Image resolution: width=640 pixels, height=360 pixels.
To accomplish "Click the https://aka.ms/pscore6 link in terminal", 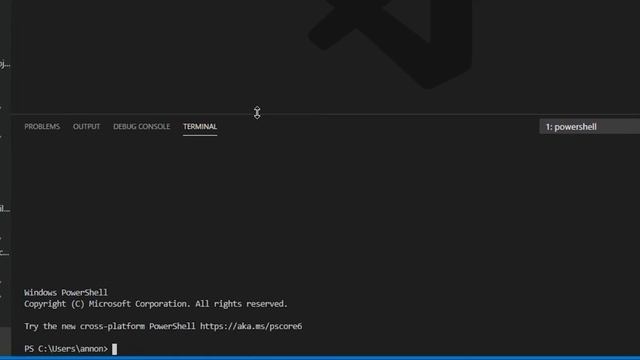I will 251,326.
